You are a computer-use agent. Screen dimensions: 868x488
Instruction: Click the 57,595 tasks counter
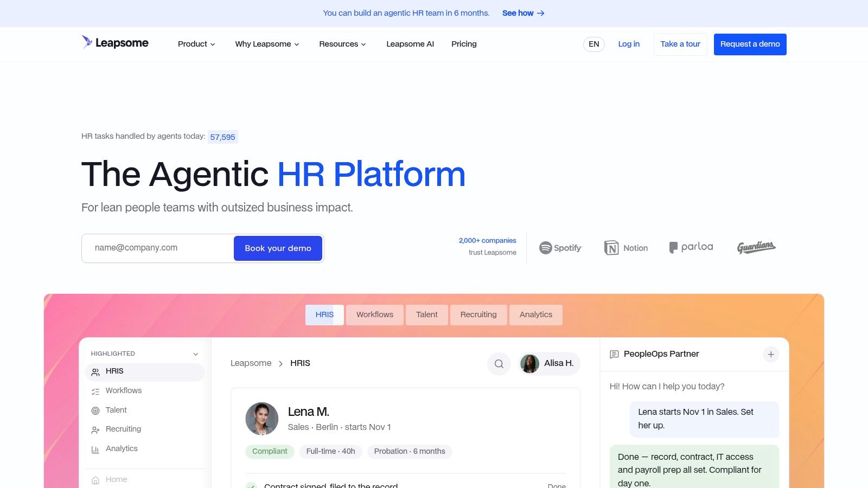[223, 137]
